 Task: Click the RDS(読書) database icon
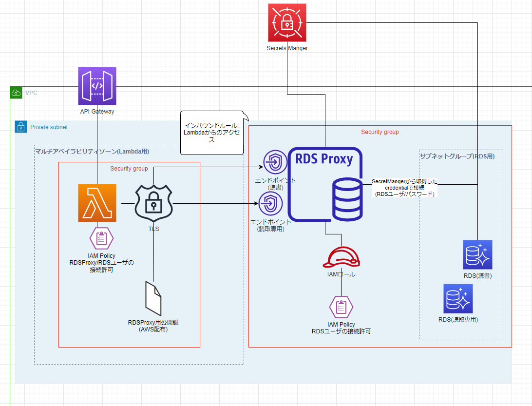coord(477,254)
